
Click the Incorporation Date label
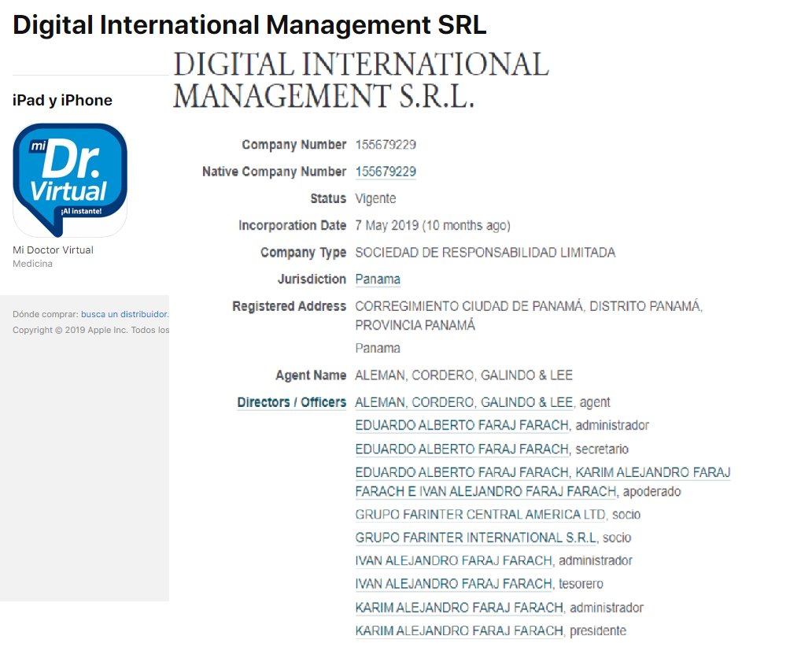point(292,225)
